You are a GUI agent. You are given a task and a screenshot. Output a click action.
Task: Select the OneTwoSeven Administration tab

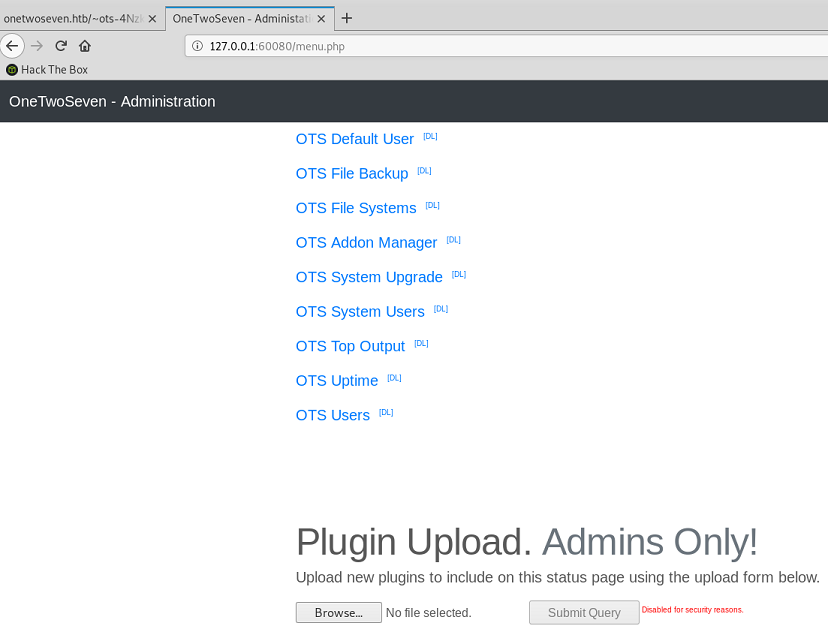240,18
